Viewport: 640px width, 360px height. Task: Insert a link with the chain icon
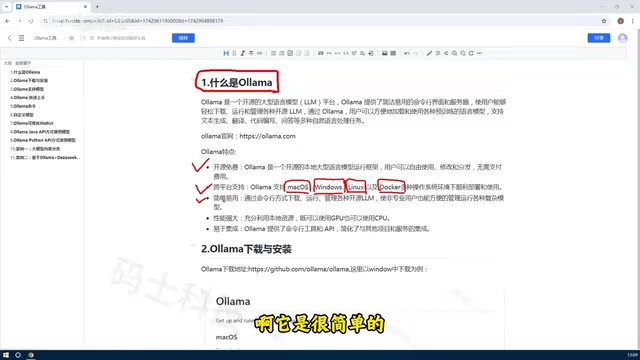pos(259,53)
